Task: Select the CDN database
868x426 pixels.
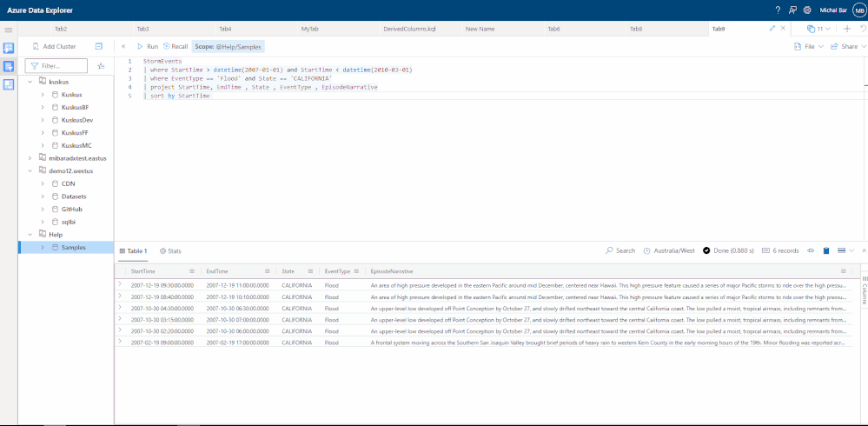Action: pyautogui.click(x=68, y=184)
